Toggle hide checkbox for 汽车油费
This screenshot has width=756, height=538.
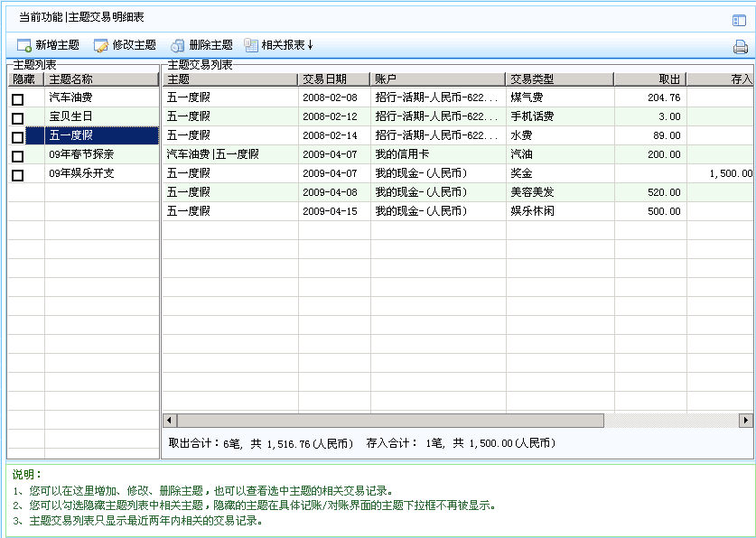[x=17, y=99]
